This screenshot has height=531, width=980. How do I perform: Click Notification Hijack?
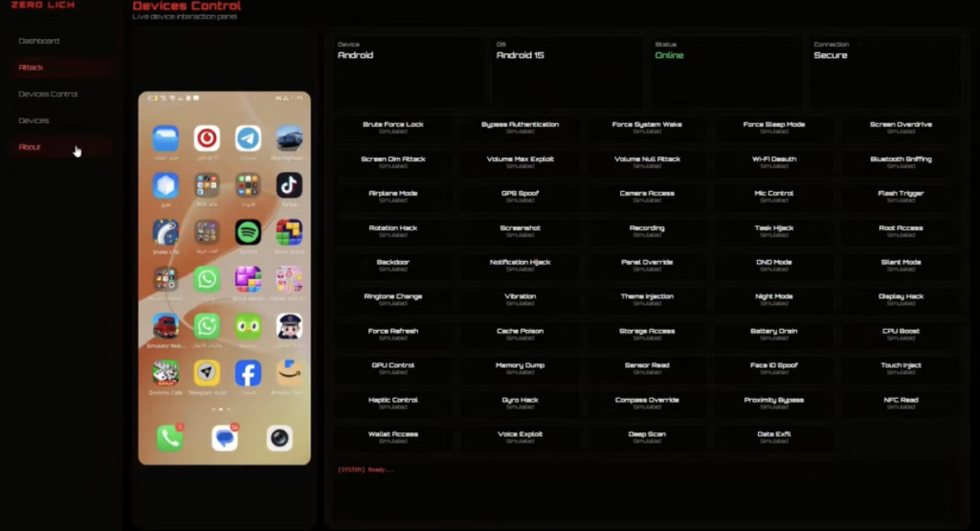(520, 265)
